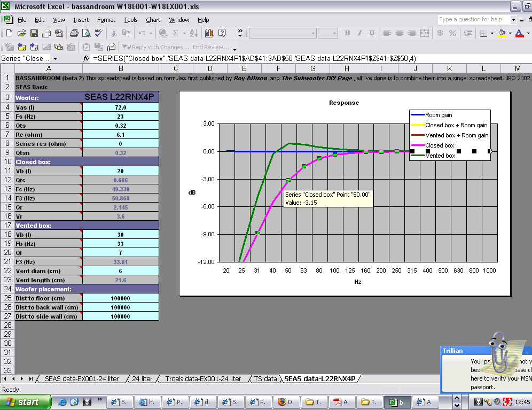
Task: Save the workbook with the floppy icon
Action: pyautogui.click(x=34, y=33)
